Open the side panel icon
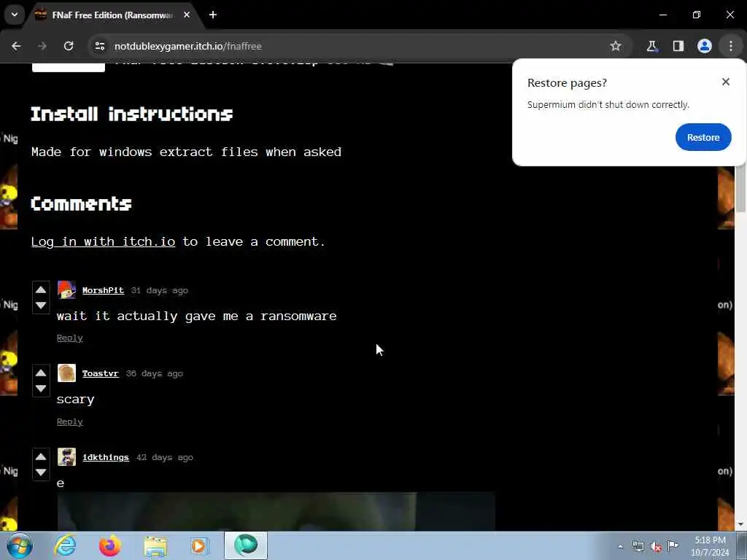 tap(678, 46)
